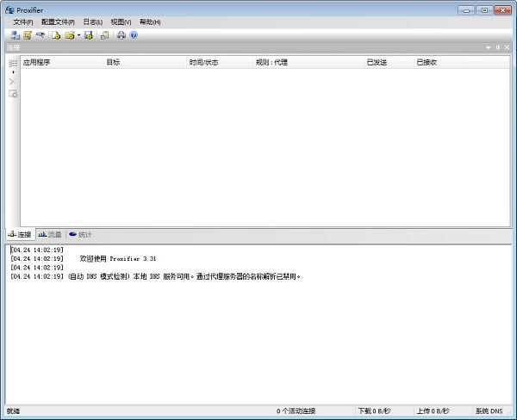Sort by 规则 : 代理 column header

pos(308,62)
